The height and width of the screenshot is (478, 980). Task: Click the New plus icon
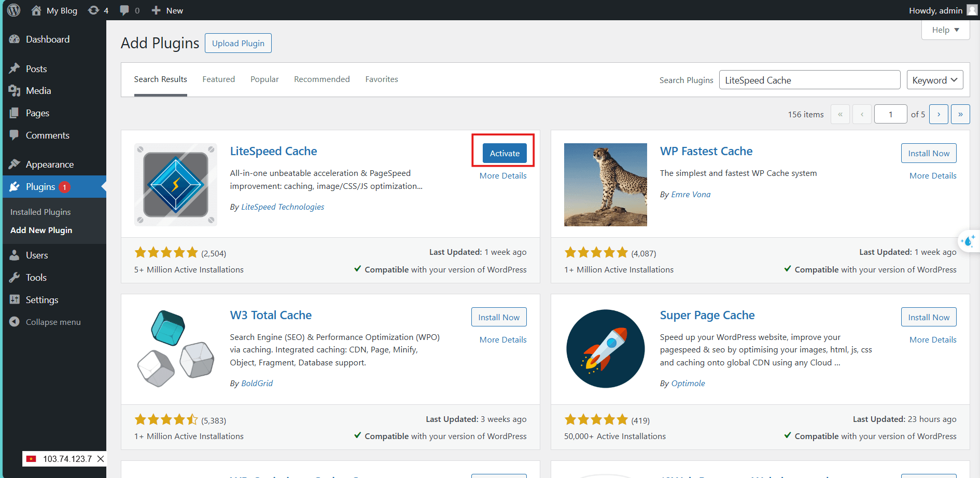(156, 10)
